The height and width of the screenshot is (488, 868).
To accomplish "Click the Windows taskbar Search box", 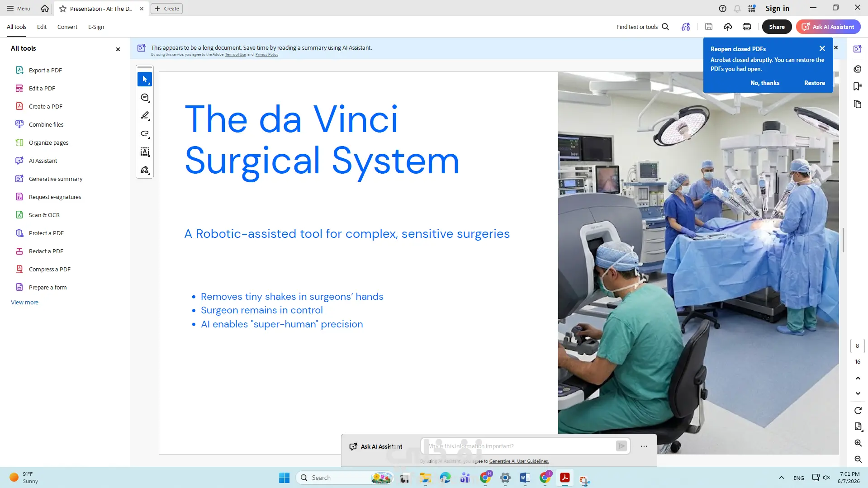I will coord(344,478).
